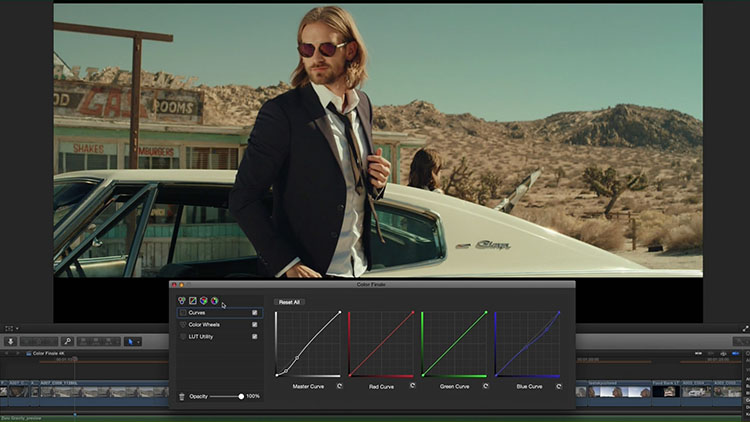Select the LUT Utility layer row
Screen dimensions: 750x422
[220, 336]
